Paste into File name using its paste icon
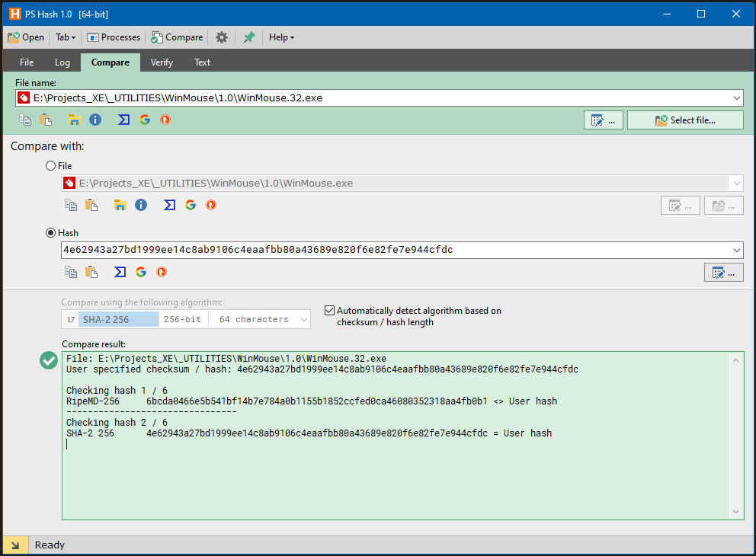 [46, 120]
